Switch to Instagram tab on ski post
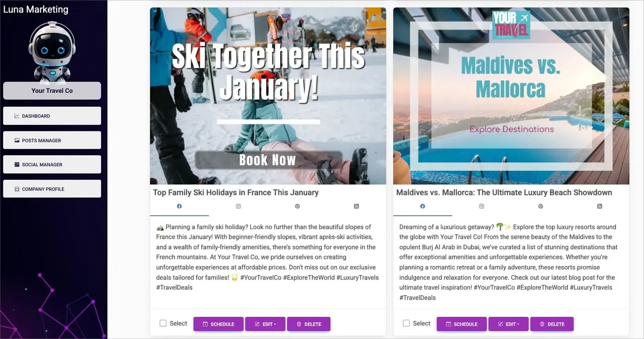The height and width of the screenshot is (339, 644). (x=238, y=207)
